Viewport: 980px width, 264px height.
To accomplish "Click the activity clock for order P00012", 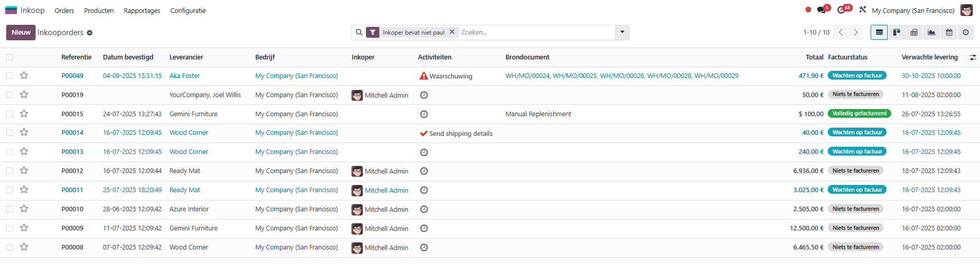I will coord(424,171).
